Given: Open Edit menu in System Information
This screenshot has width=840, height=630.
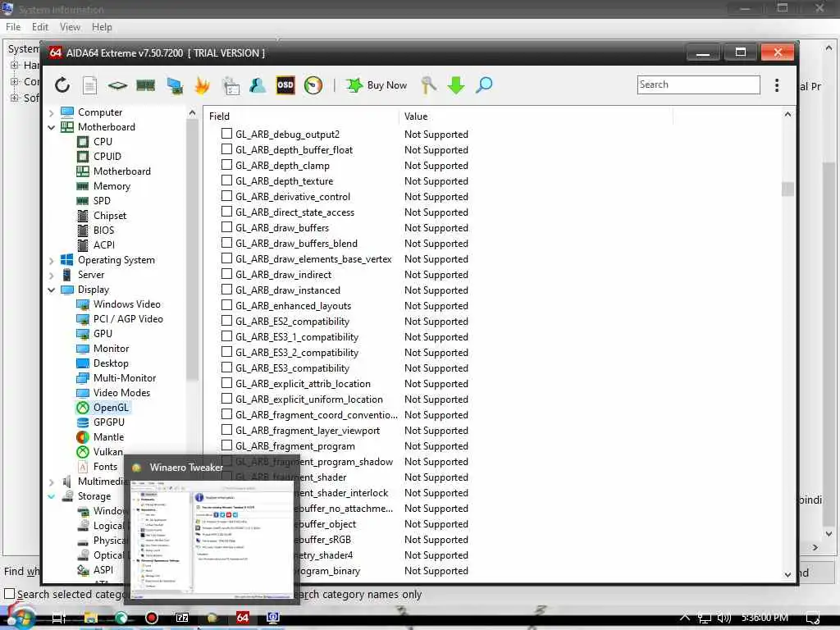Looking at the screenshot, I should pos(40,27).
